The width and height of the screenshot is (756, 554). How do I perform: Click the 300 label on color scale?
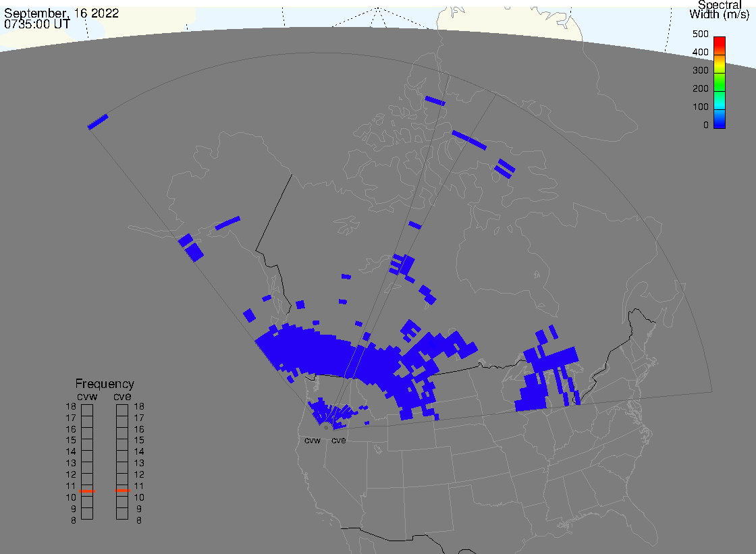point(700,70)
